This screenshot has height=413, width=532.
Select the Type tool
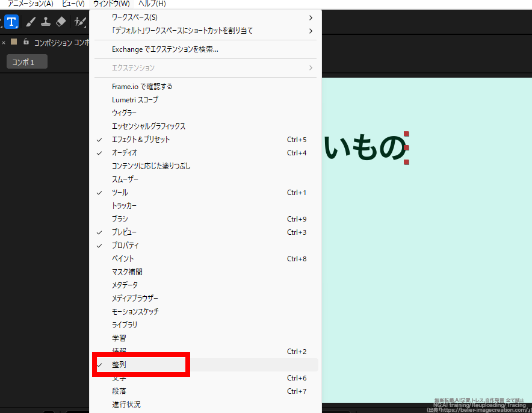point(11,22)
